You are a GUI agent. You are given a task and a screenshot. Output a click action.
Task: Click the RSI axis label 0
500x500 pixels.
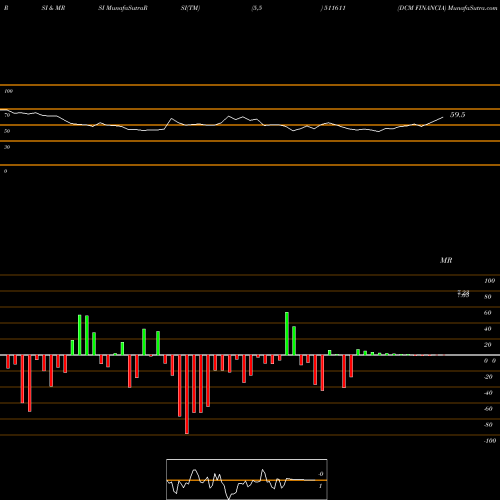5,171
